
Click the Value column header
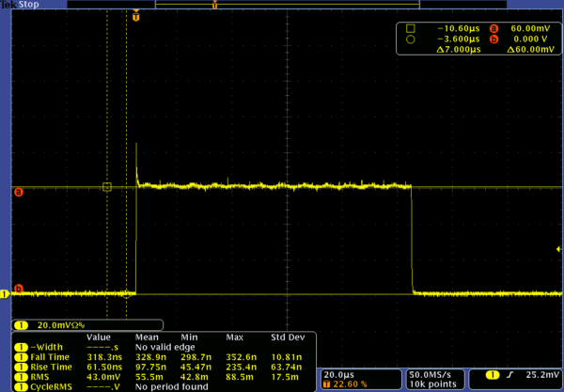coord(99,337)
